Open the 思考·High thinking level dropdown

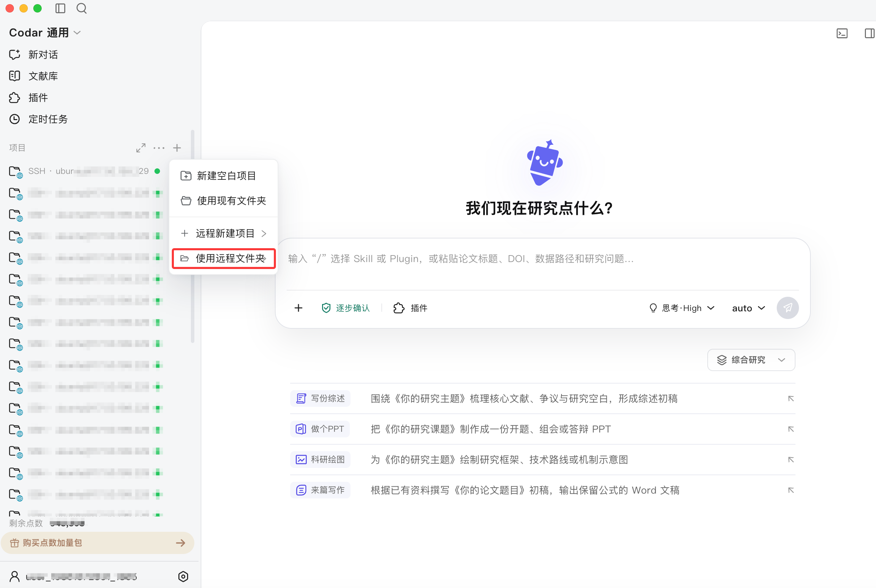[682, 308]
